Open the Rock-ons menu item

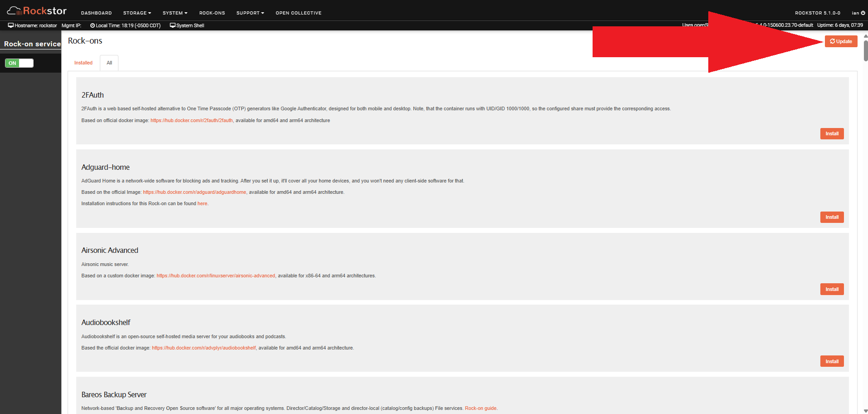point(212,13)
